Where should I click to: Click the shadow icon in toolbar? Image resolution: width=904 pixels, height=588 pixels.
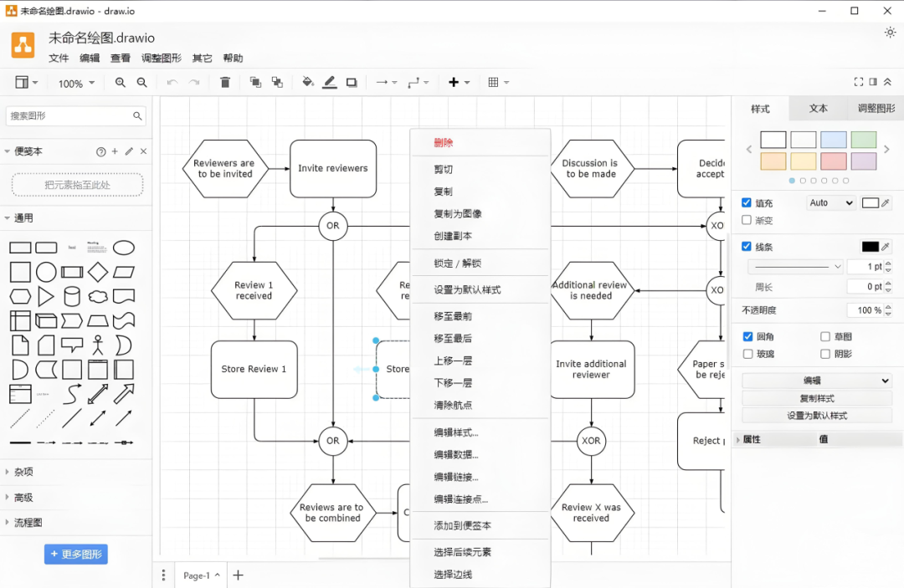tap(352, 83)
